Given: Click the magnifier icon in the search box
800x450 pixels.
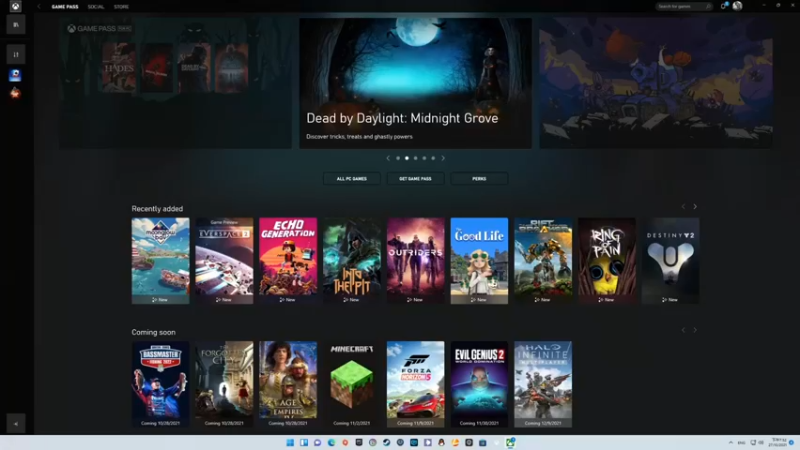Looking at the screenshot, I should point(708,7).
